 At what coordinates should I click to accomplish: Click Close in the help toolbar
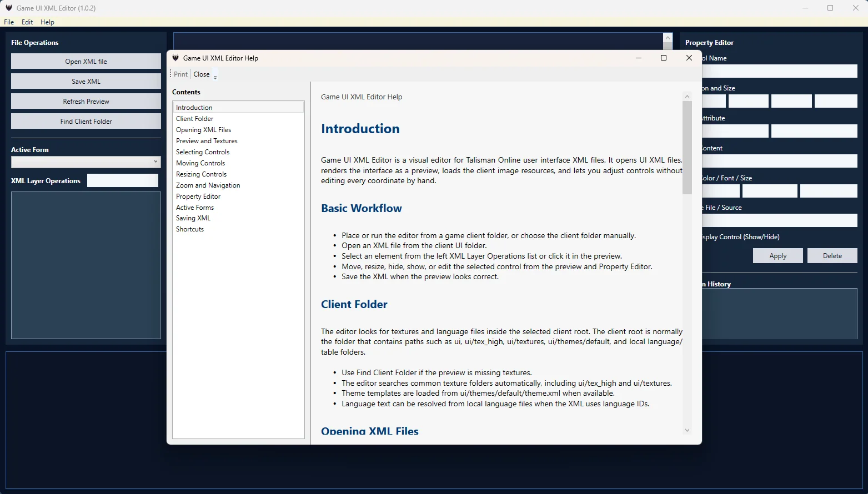[x=202, y=74]
